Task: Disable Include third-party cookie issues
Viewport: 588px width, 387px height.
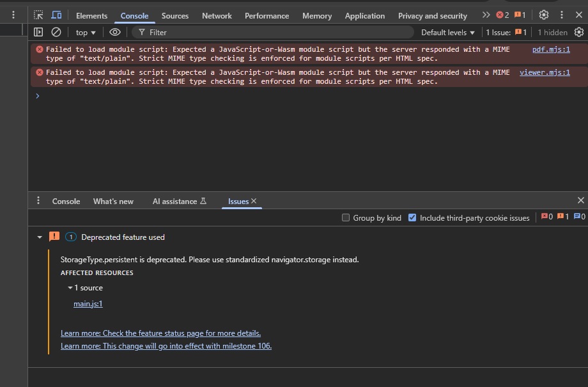Action: click(412, 217)
